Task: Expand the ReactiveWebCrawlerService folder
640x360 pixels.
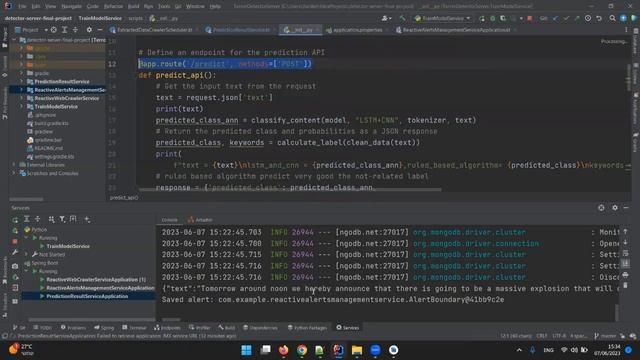Action: click(x=22, y=98)
